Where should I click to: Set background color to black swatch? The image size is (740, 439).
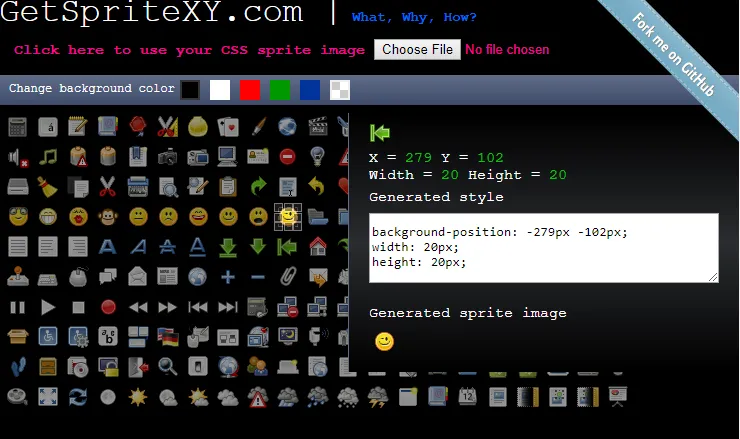(190, 90)
